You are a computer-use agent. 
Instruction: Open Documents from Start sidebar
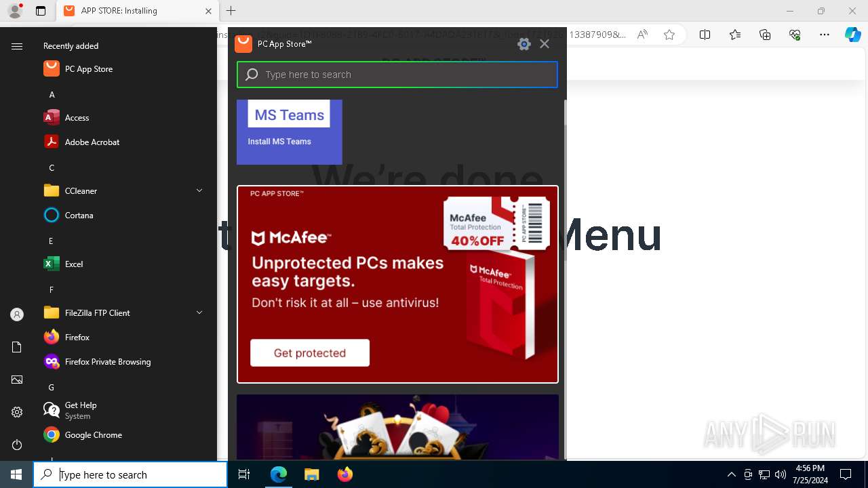17,347
